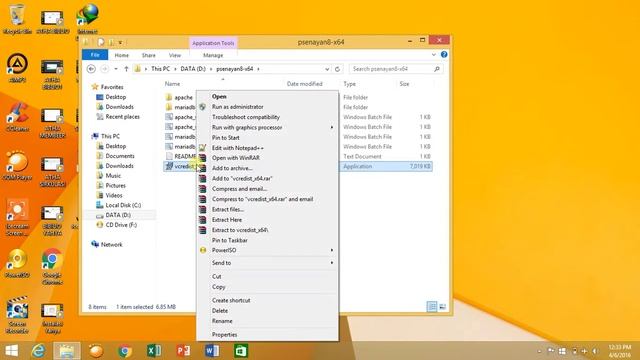
Task: Click the GOM Player taskbar icon
Action: (96, 351)
